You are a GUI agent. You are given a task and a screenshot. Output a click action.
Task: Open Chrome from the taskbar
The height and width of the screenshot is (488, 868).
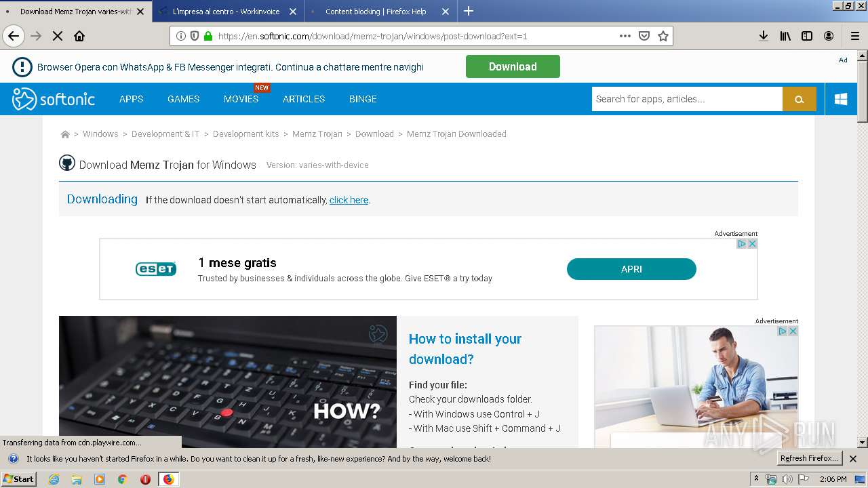pos(122,479)
